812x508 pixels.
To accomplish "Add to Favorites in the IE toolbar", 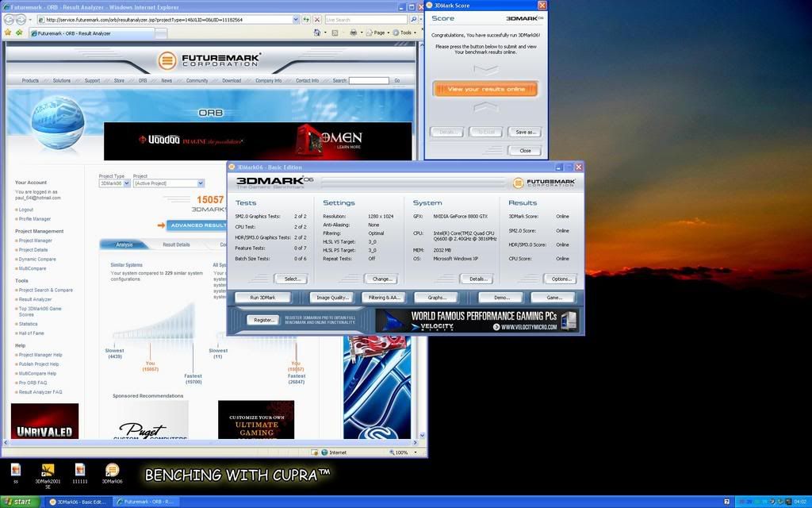I will [x=19, y=33].
